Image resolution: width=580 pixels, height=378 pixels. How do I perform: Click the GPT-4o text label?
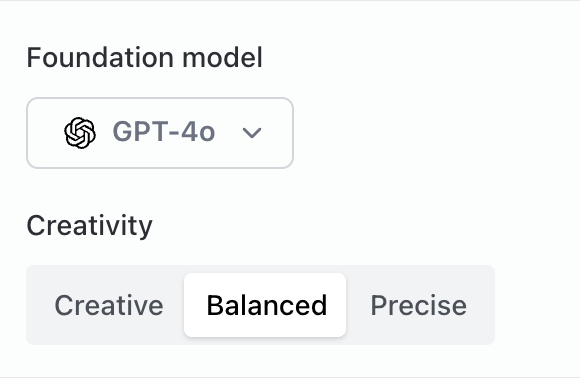point(163,132)
